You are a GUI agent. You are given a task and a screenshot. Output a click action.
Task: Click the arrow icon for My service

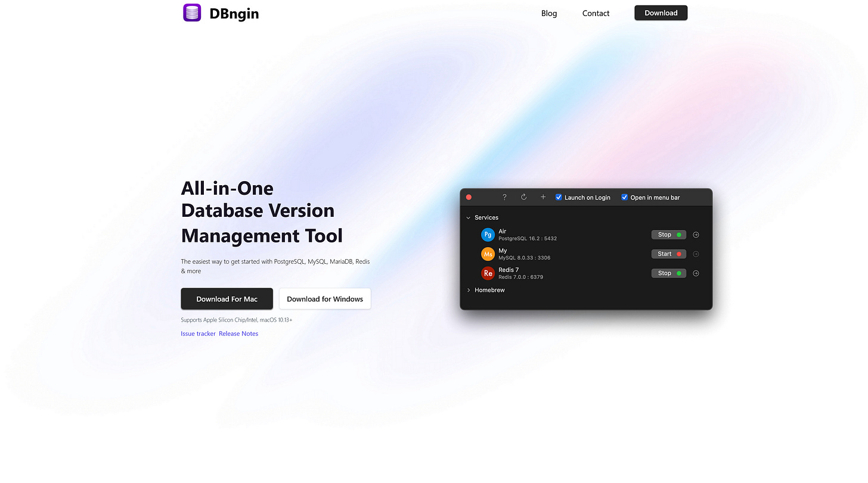click(x=696, y=254)
